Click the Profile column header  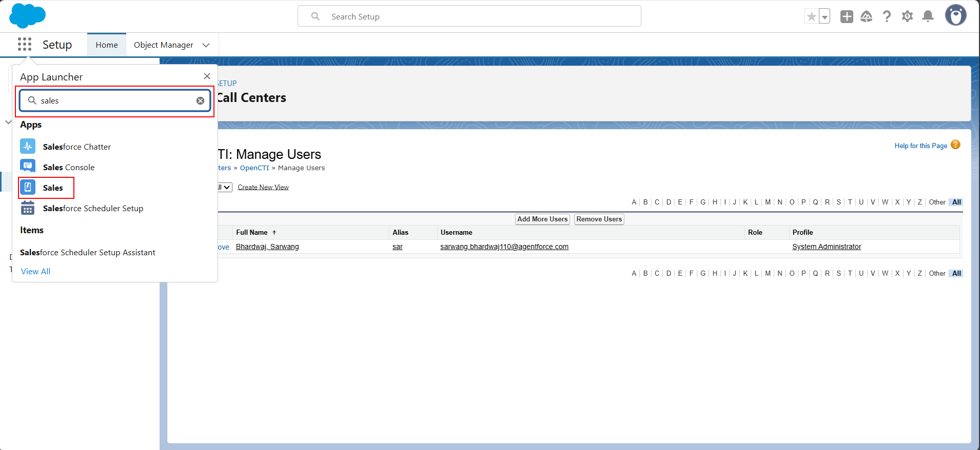click(x=802, y=233)
